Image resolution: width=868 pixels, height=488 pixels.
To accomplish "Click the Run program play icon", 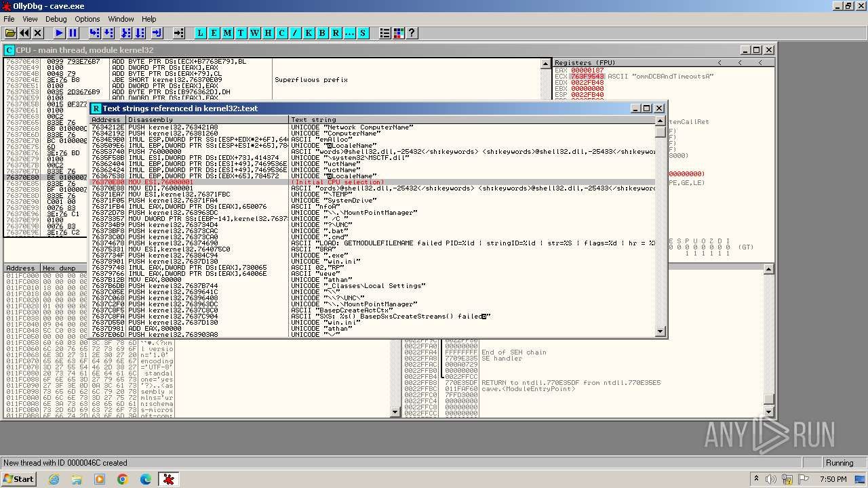I will coord(60,33).
